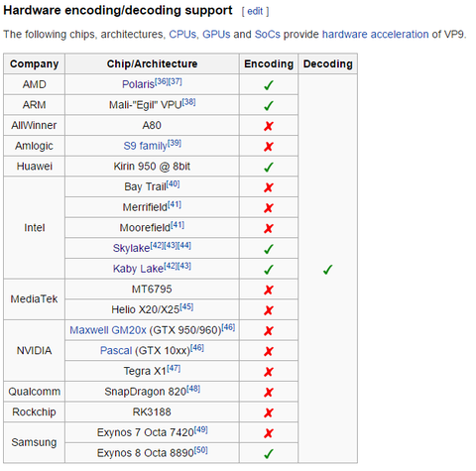Click the red cross in the RK3188 row
The image size is (476, 471).
point(269,412)
